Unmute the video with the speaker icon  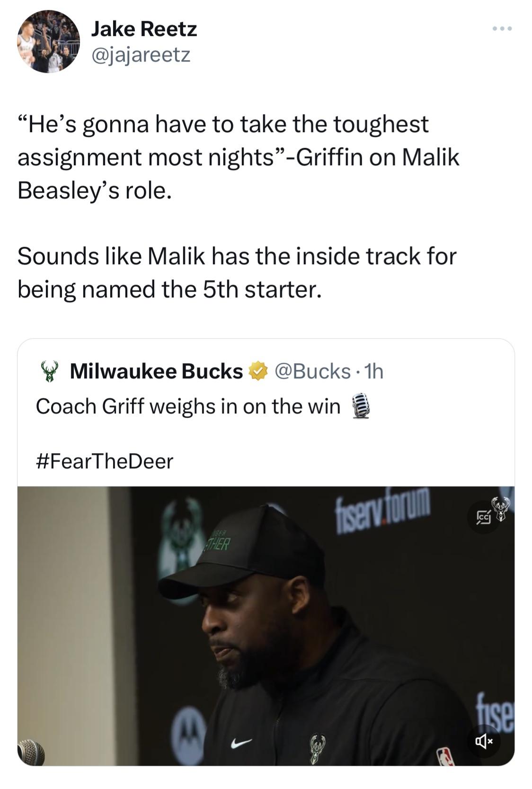point(484,740)
